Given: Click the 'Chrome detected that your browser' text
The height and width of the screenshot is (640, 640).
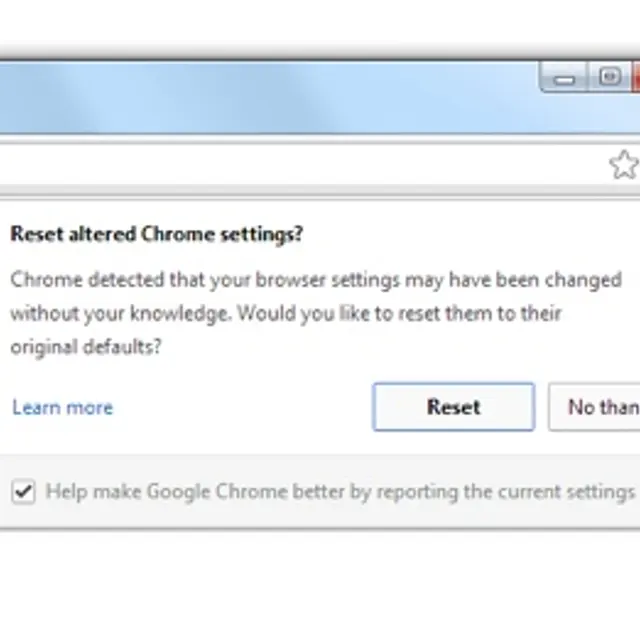Looking at the screenshot, I should click(x=167, y=281).
